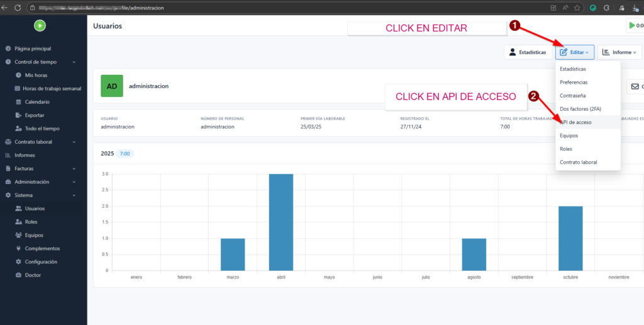Open Usuarios under Sistema
The image size is (644, 325).
[x=35, y=208]
